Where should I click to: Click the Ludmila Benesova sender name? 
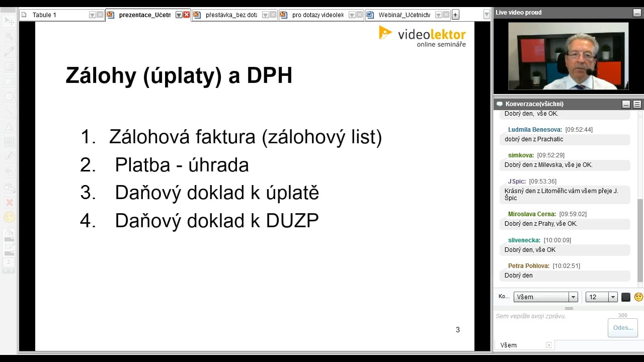pyautogui.click(x=535, y=130)
